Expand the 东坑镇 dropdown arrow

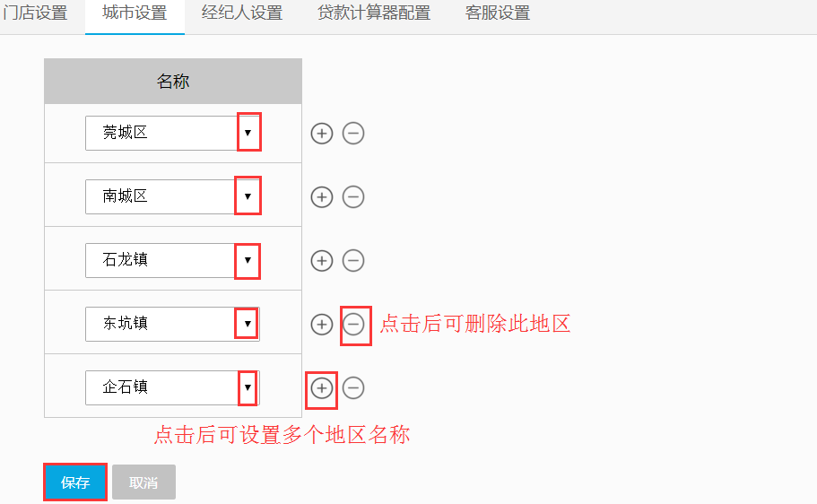[247, 323]
